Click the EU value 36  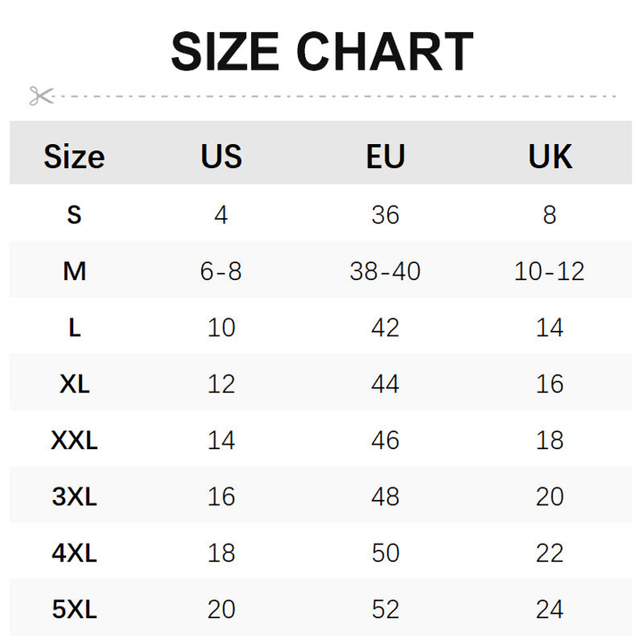coord(386,215)
